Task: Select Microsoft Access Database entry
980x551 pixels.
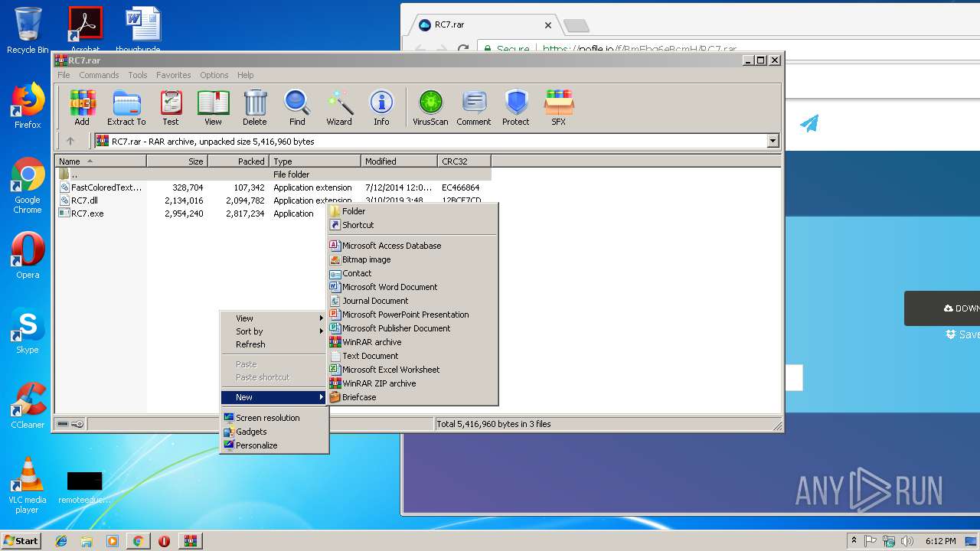Action: coord(413,246)
